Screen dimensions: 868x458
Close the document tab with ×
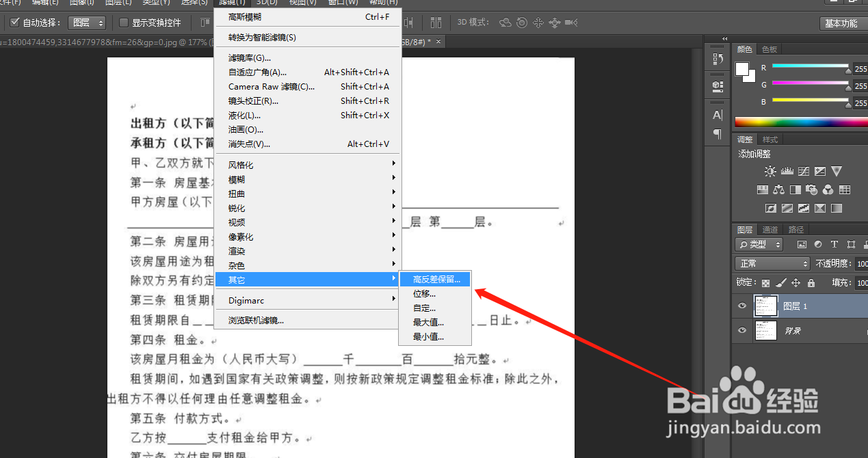tap(439, 42)
